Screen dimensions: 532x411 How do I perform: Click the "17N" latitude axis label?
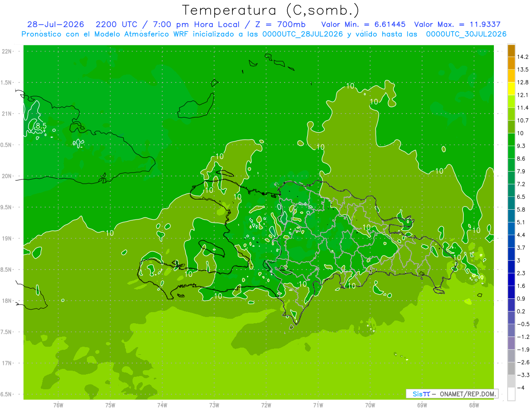[7, 363]
